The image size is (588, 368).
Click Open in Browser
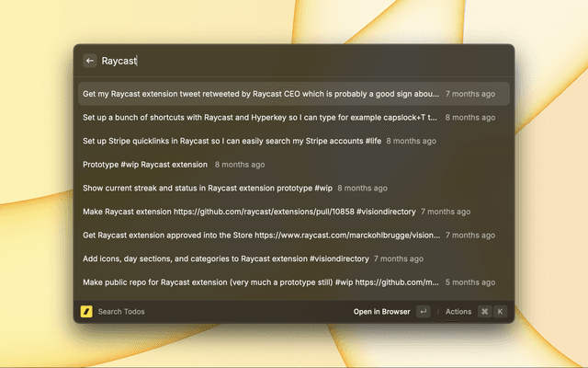click(x=381, y=312)
